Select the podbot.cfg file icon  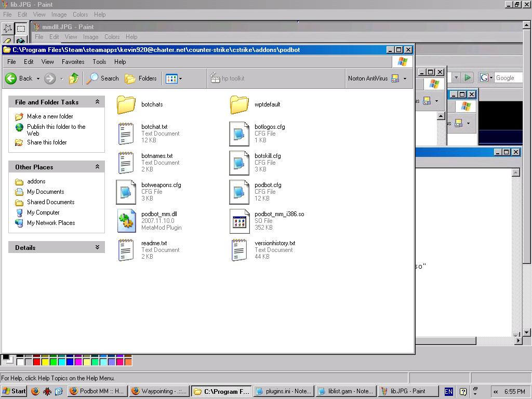239,192
